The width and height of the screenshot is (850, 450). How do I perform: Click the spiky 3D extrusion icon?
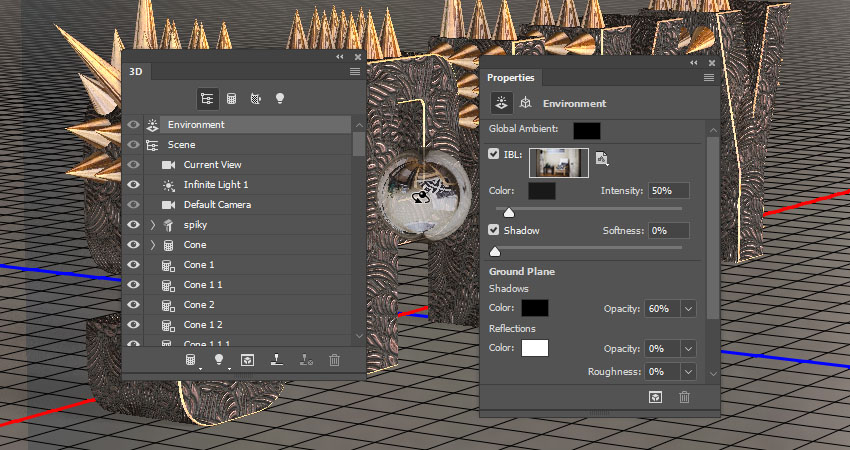168,225
